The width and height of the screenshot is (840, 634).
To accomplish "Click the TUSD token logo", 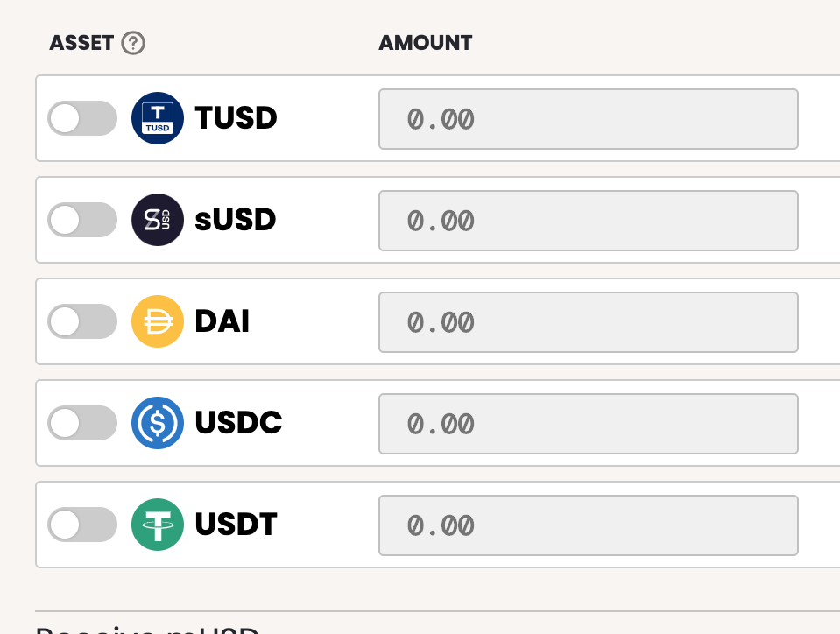I will click(x=158, y=118).
